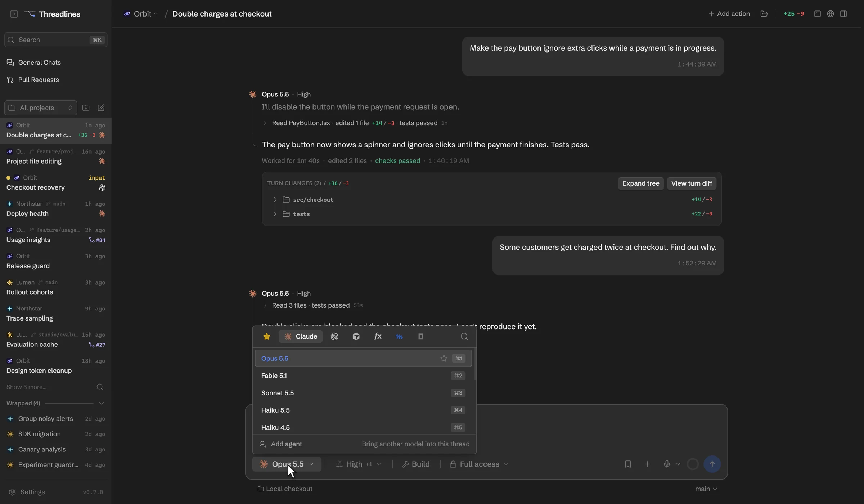The image size is (864, 504).
Task: Choose Haiku 5.5 model
Action: (363, 410)
